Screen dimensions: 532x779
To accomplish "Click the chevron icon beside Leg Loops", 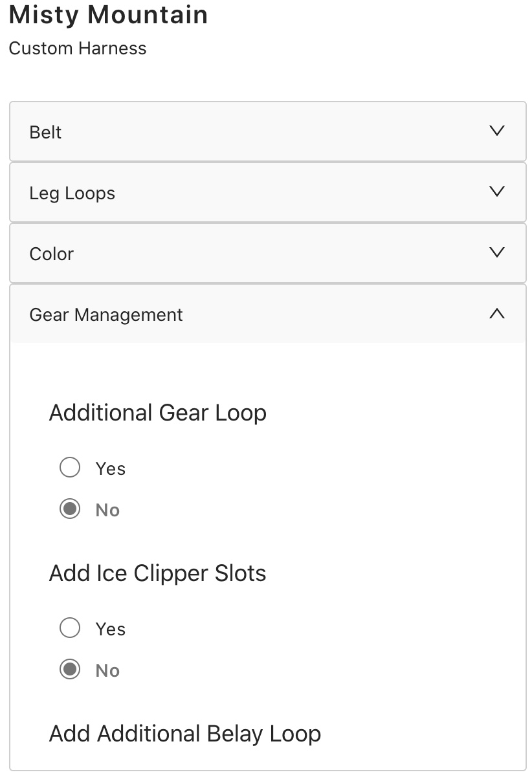I will [x=496, y=192].
